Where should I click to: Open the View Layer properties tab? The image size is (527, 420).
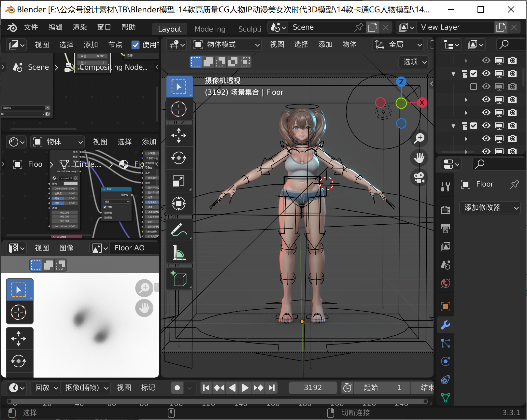(446, 246)
